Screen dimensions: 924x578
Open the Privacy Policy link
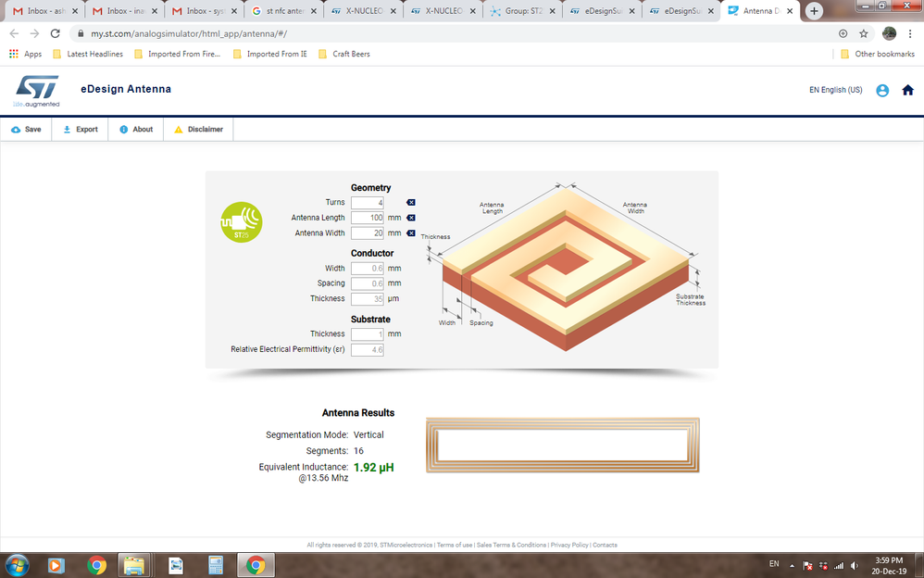(x=569, y=545)
